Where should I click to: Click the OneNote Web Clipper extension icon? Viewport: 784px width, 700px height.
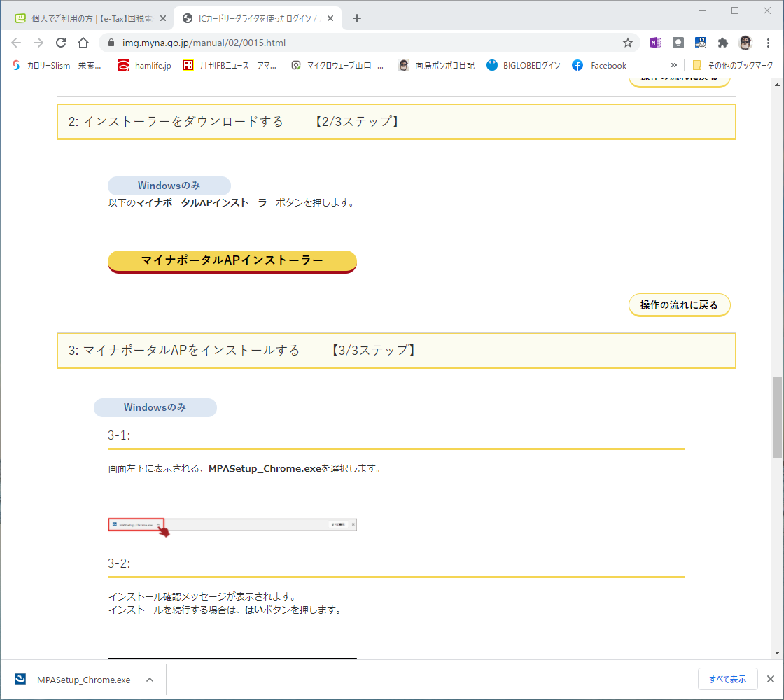[x=656, y=43]
